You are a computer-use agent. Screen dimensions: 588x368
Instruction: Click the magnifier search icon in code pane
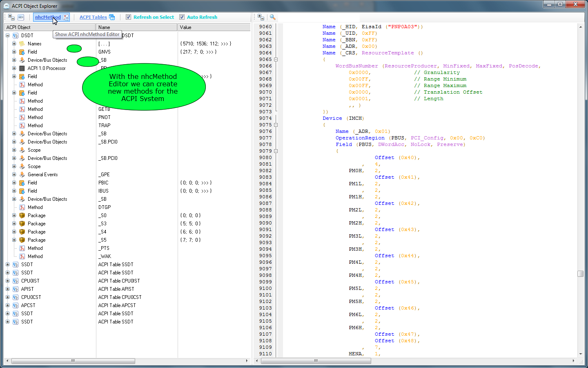pyautogui.click(x=273, y=17)
